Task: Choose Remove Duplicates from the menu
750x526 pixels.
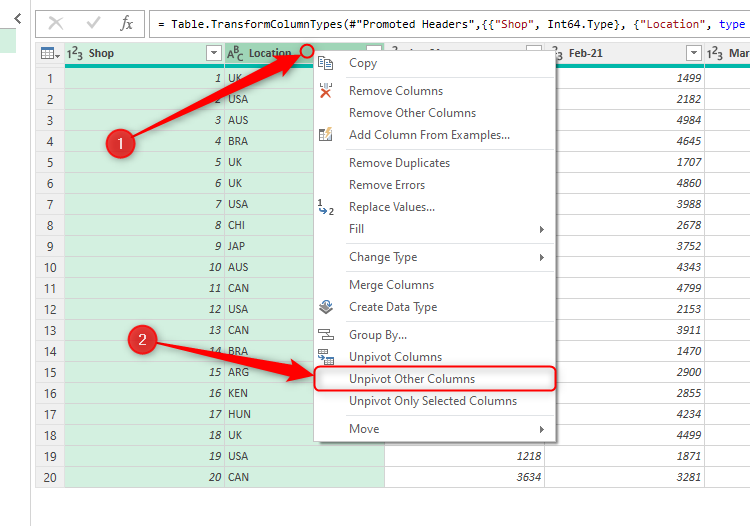Action: coord(399,163)
